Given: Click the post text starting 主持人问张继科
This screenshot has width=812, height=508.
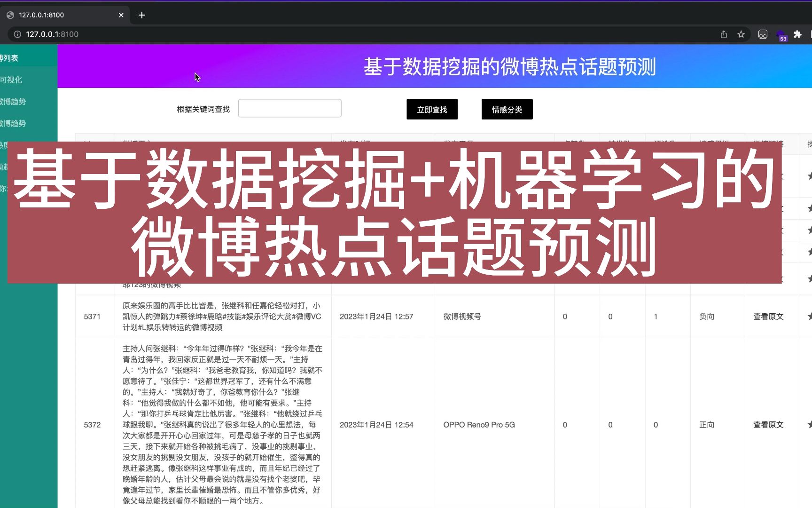Looking at the screenshot, I should tap(222, 425).
